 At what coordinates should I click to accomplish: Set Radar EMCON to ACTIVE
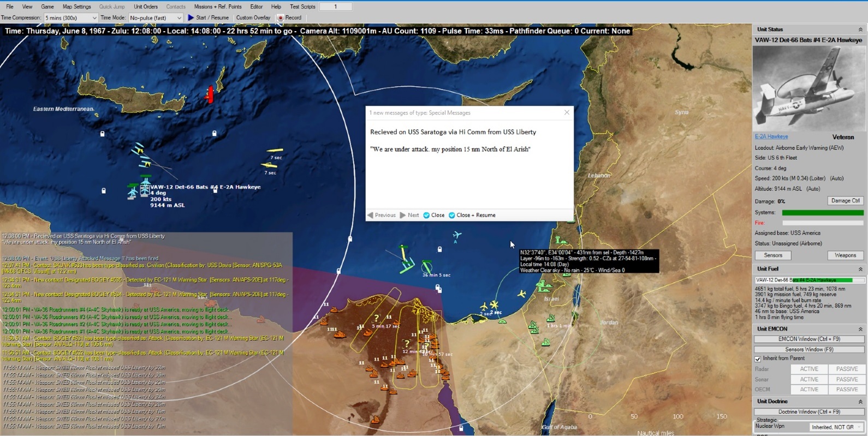808,369
